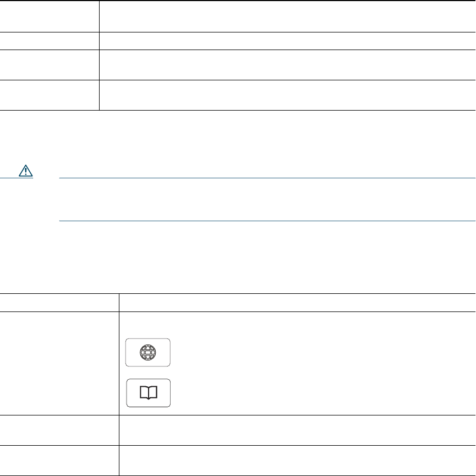Viewport: 476px width, 476px height.
Task: Click third row right cell of lower table
Action: click(297, 430)
